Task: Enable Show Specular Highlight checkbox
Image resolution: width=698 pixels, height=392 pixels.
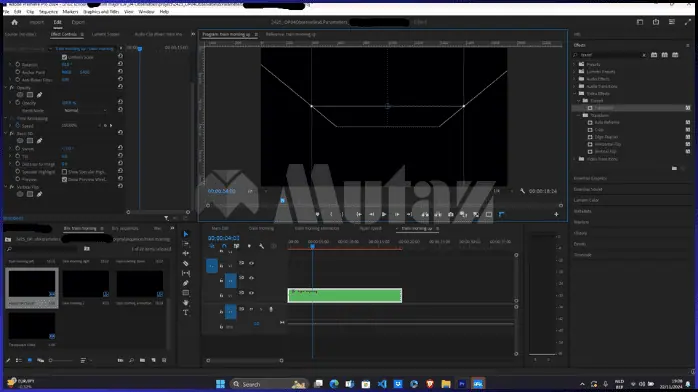Action: 65,172
